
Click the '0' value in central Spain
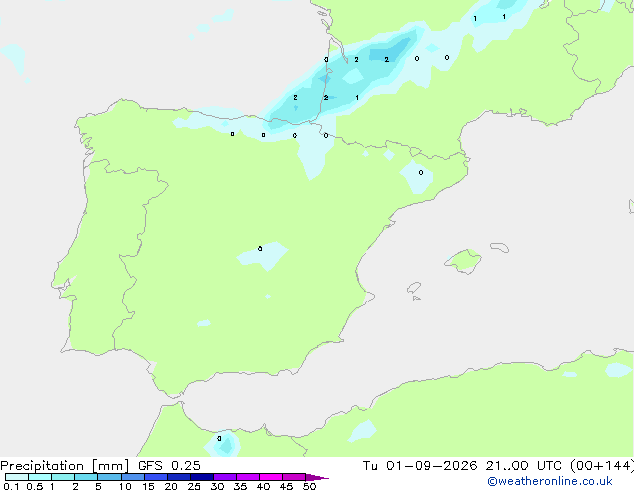coord(260,249)
